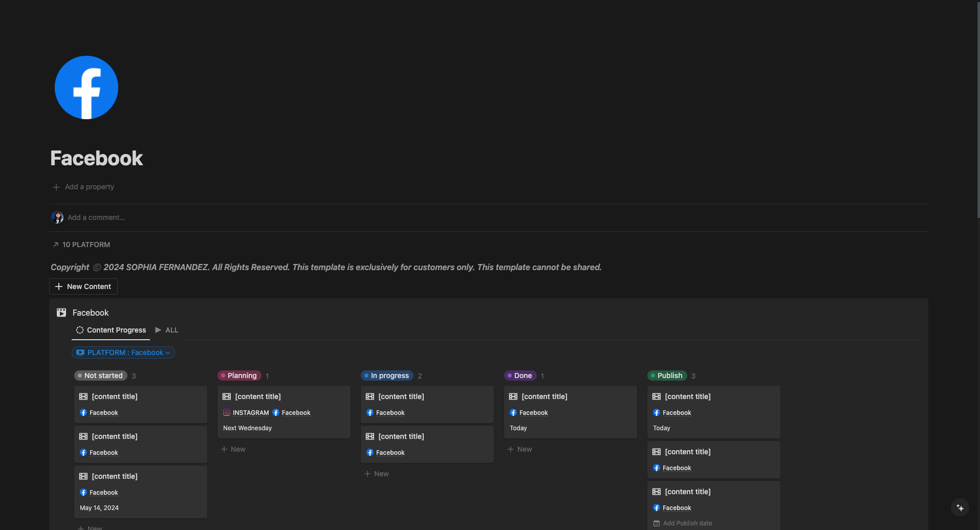
Task: Click Today date on the Publish card
Action: pyautogui.click(x=662, y=428)
